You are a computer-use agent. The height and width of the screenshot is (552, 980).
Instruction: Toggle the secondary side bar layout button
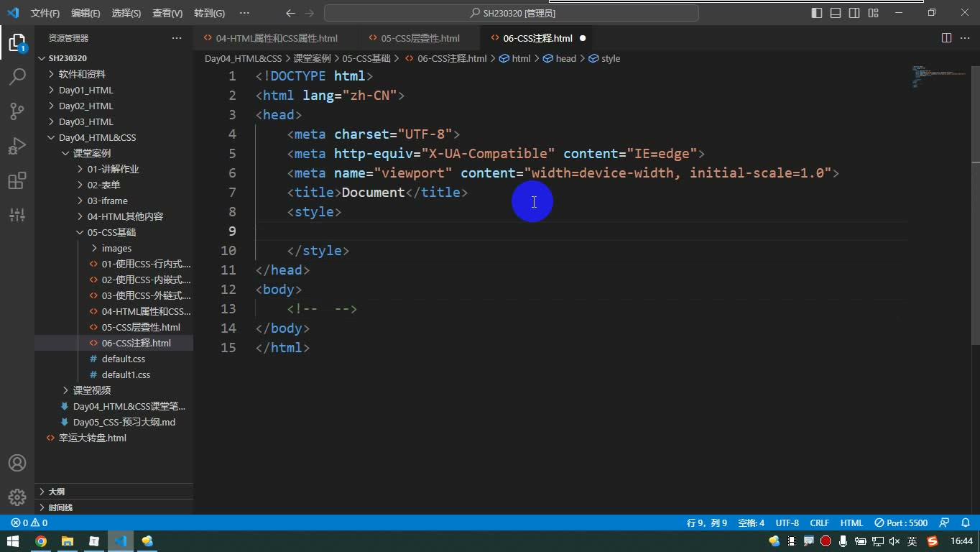854,13
